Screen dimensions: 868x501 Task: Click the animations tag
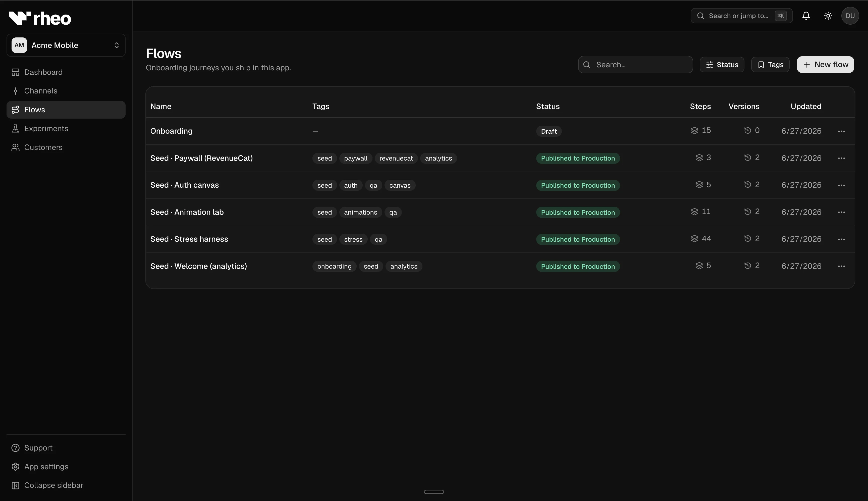pyautogui.click(x=360, y=212)
